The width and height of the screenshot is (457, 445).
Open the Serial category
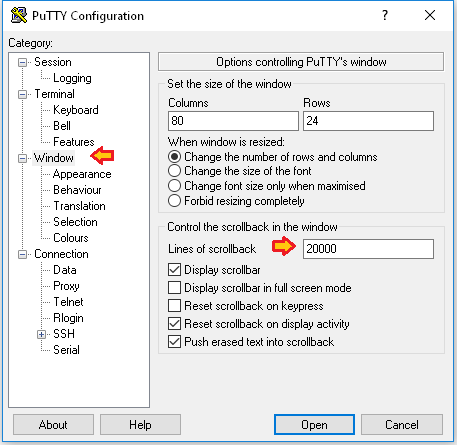(x=66, y=350)
